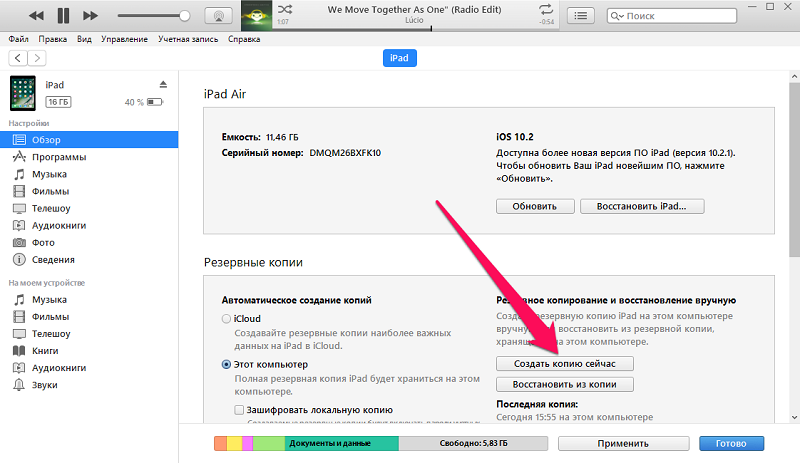Open the Учетная запись menu
The width and height of the screenshot is (800, 463).
(189, 39)
